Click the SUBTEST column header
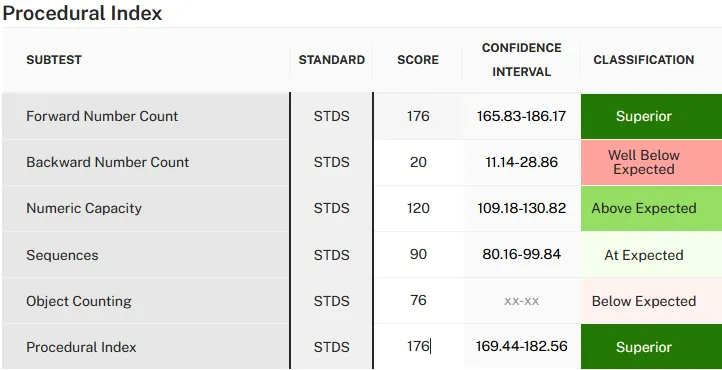The image size is (722, 370). pyautogui.click(x=54, y=60)
